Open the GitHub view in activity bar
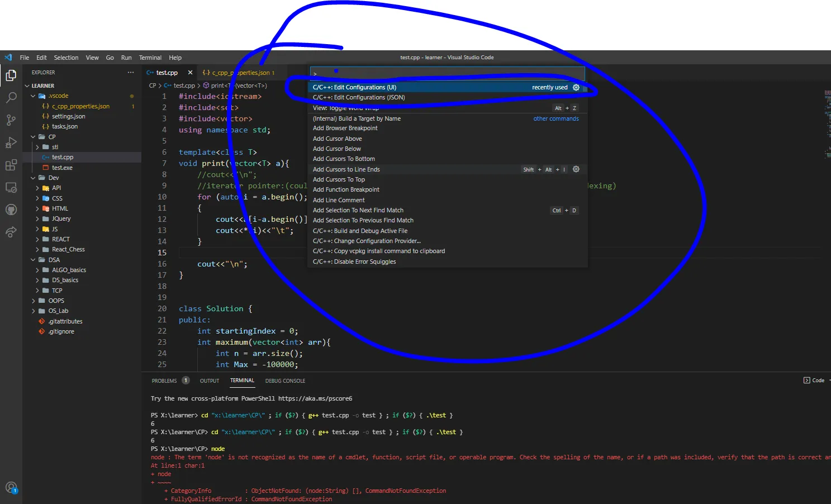 (11, 210)
